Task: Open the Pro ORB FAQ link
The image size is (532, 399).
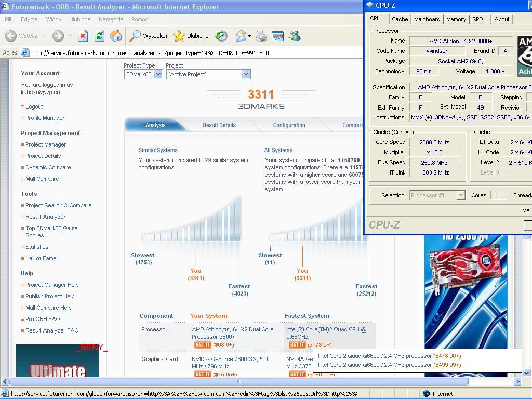Action: 43,319
